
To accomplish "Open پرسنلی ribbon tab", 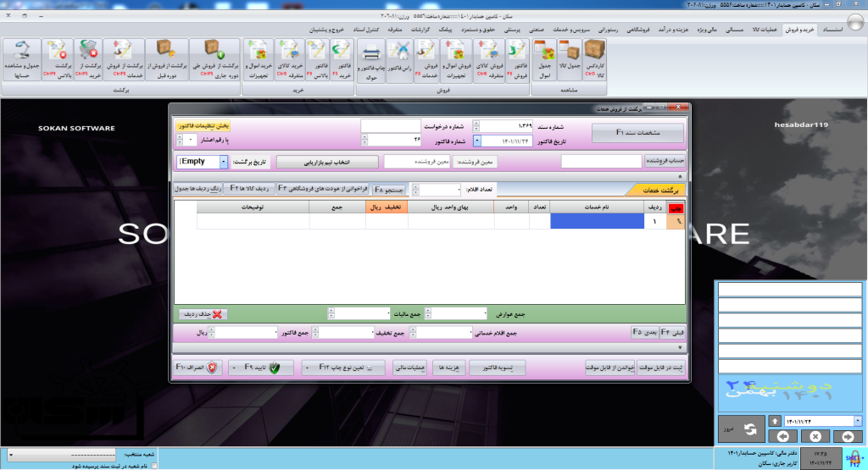I will click(x=512, y=30).
